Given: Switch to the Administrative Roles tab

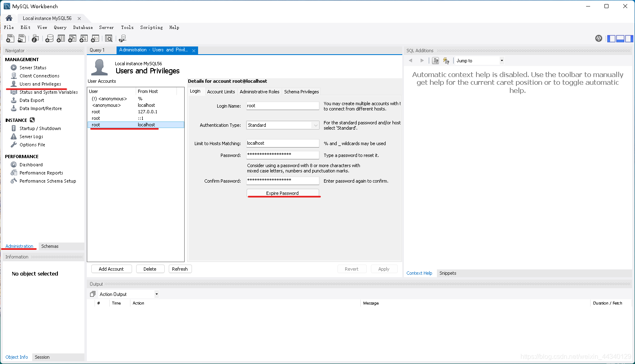Looking at the screenshot, I should [260, 91].
